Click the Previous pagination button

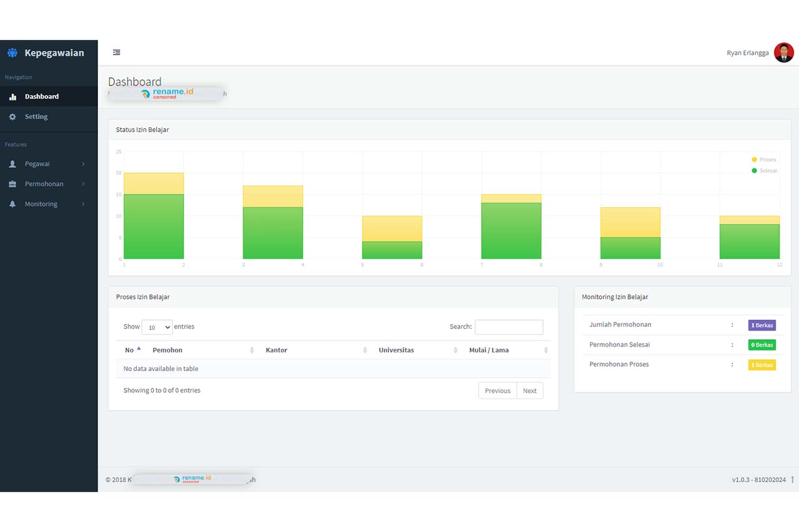[498, 391]
